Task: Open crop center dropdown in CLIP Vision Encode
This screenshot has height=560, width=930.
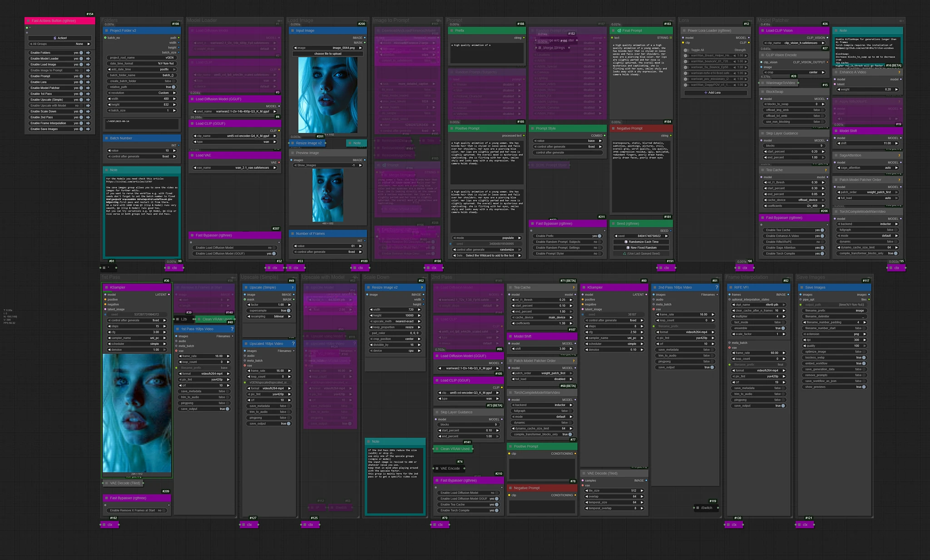Action: click(794, 72)
